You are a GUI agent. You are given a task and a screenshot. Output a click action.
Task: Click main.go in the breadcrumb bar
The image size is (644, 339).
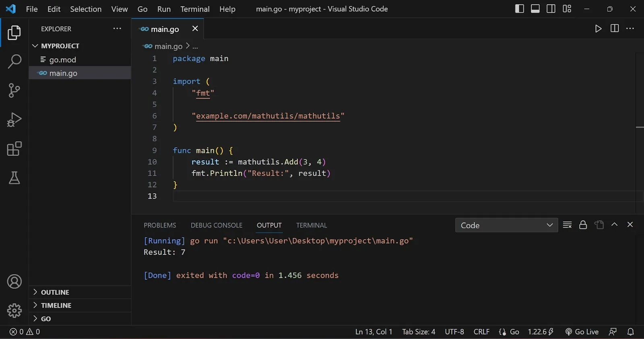pos(168,46)
